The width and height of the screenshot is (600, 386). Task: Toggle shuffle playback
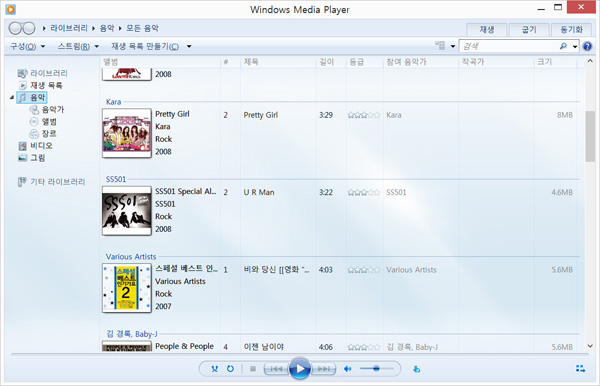click(215, 369)
